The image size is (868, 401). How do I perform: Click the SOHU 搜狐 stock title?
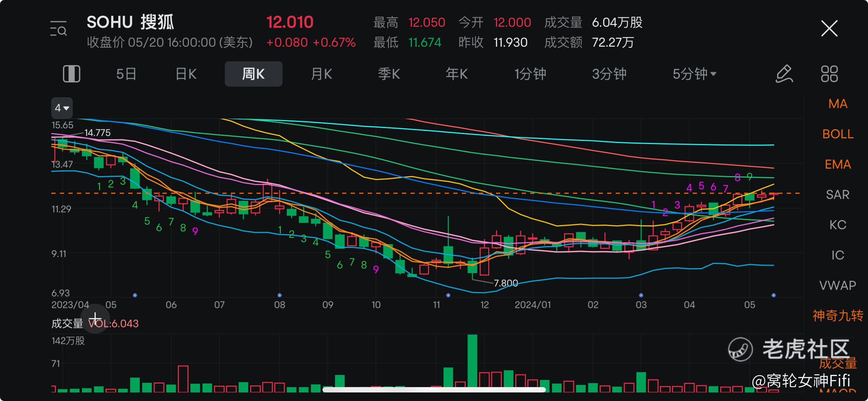click(130, 22)
